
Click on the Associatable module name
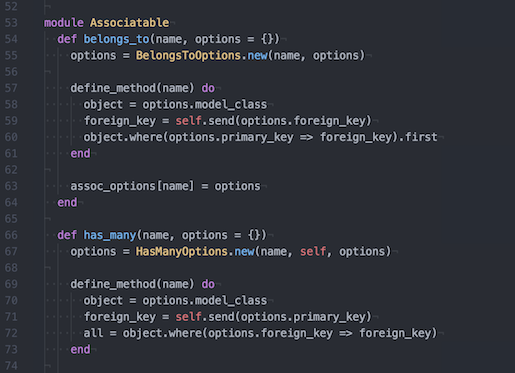click(x=129, y=23)
